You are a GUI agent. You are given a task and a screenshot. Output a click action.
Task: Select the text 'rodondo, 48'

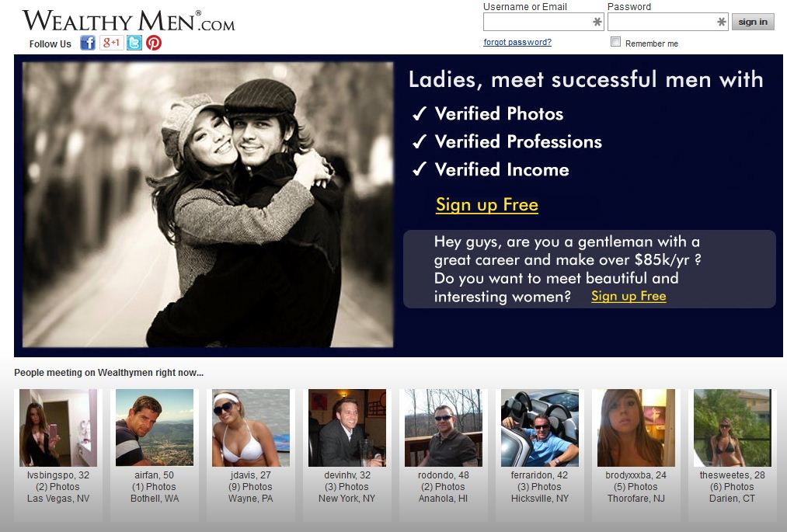click(443, 475)
